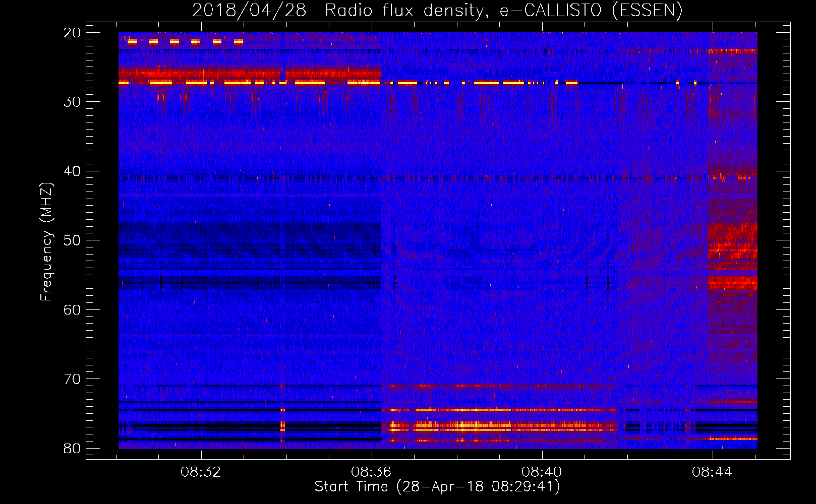This screenshot has width=816, height=504.
Task: Click the frequency label 40
Action: 72,171
